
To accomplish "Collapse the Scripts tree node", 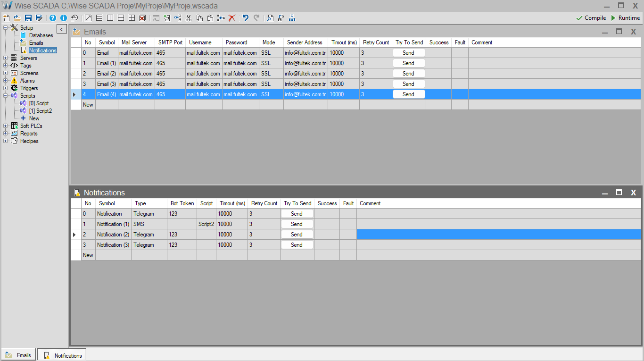I will (5, 96).
